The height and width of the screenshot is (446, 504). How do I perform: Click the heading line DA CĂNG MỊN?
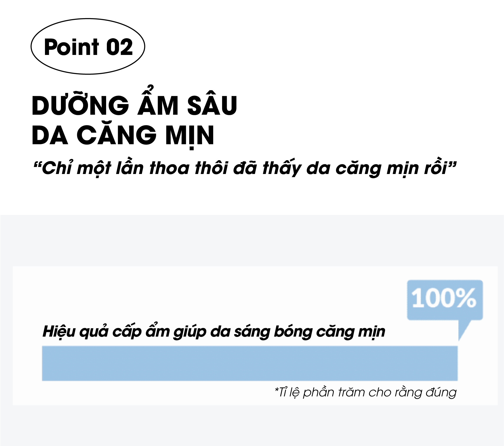pos(123,135)
